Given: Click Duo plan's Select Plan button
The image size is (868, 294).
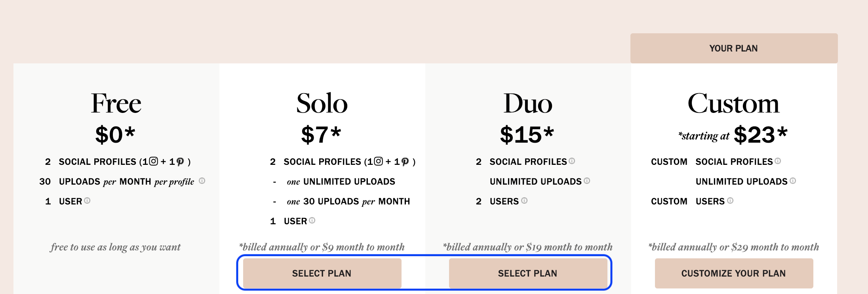Looking at the screenshot, I should click(528, 273).
